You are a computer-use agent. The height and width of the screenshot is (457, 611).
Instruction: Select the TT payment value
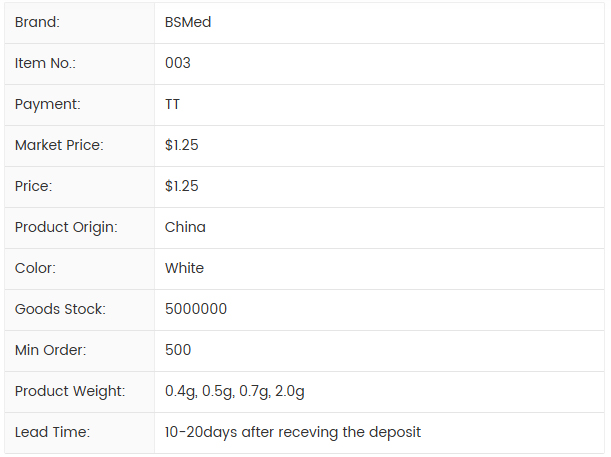[x=172, y=104]
